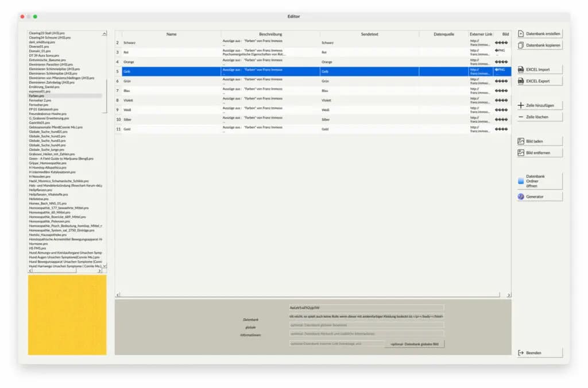Click the Beschreibung column header

point(270,34)
